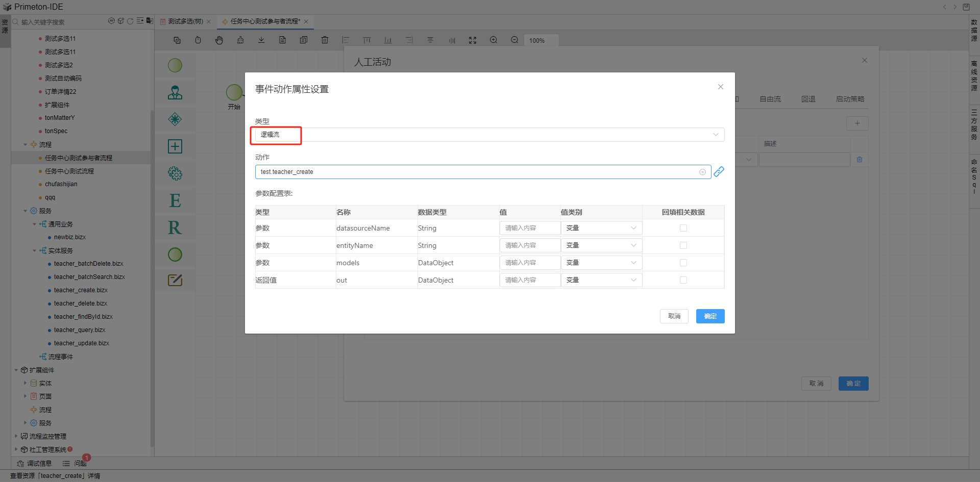
Task: Click 取消 in the event action dialog
Action: 674,316
